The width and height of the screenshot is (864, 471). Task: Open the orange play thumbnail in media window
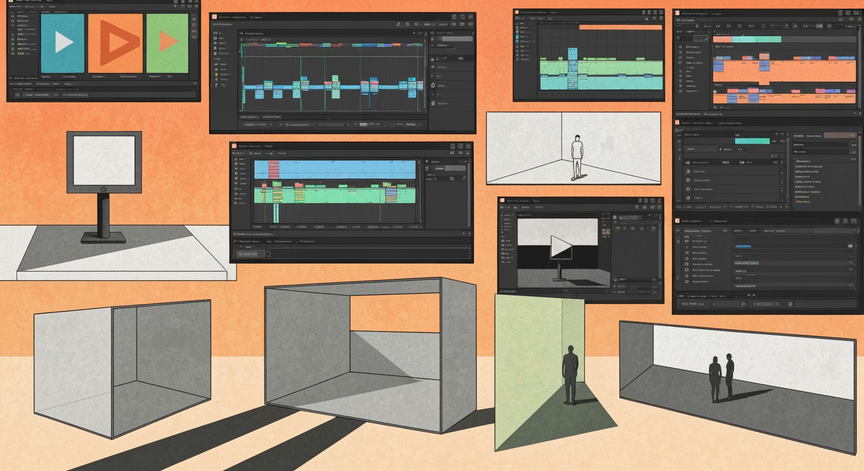tap(116, 44)
